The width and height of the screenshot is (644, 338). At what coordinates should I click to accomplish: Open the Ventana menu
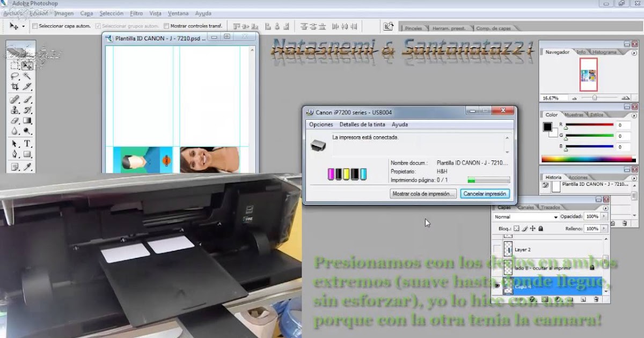tap(178, 13)
